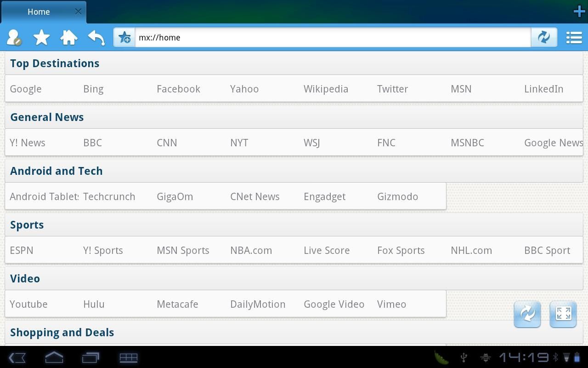Navigate back using the arrow icon
This screenshot has width=588, height=368.
point(96,38)
